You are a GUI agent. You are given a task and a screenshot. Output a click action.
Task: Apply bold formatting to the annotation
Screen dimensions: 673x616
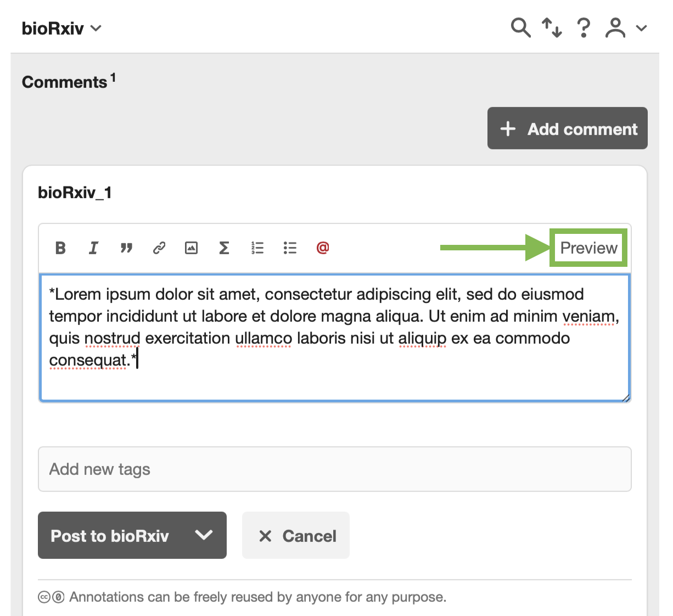(x=60, y=248)
